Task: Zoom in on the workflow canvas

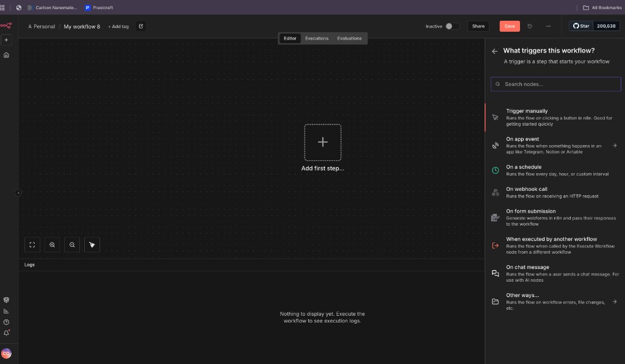Action: point(52,245)
